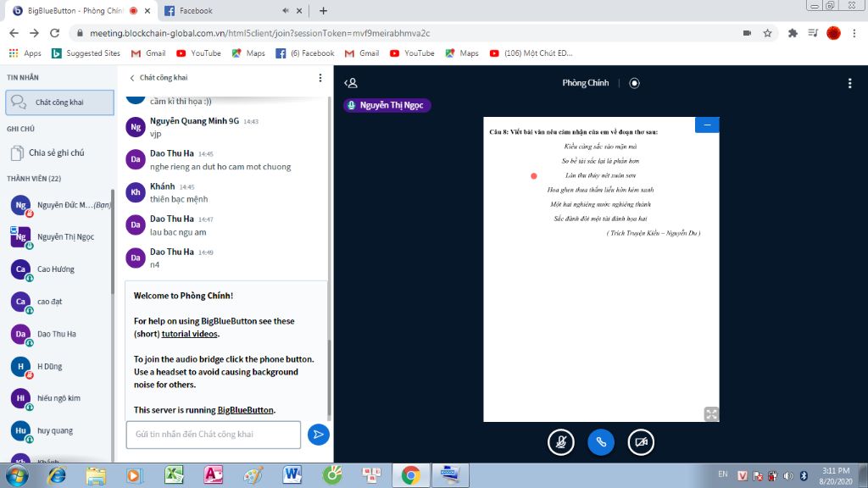
Task: Click Khánh's avatar in chat
Action: coord(136,192)
